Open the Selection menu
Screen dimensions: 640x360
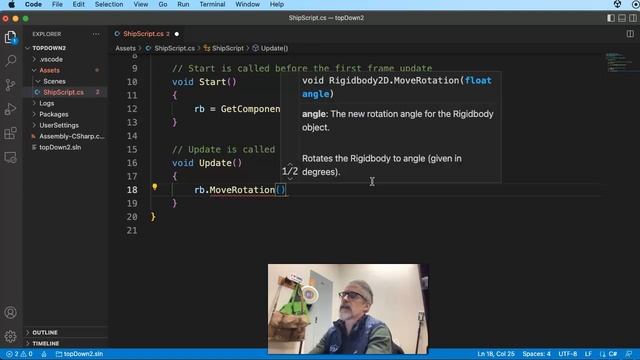pyautogui.click(x=109, y=4)
